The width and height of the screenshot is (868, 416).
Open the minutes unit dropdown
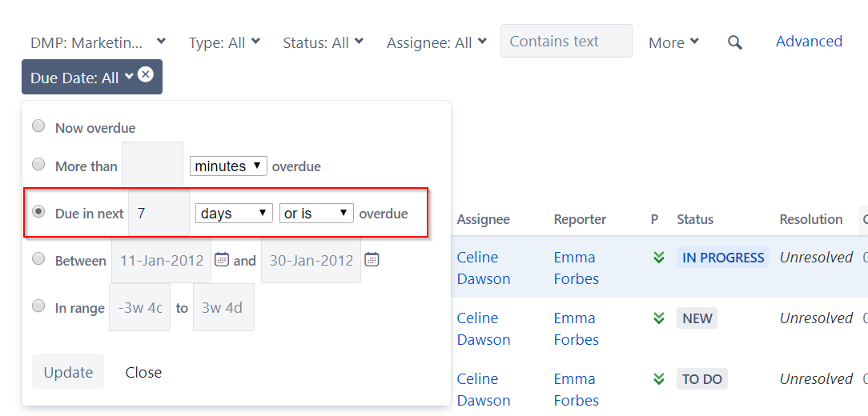228,166
